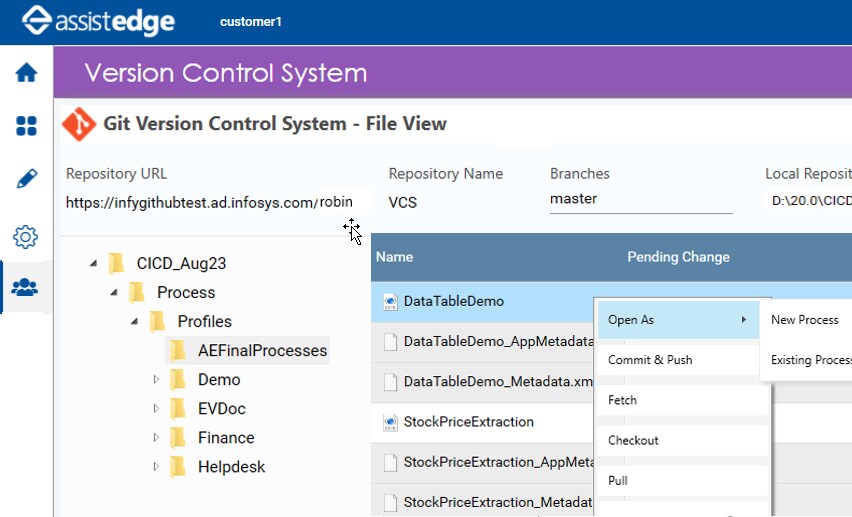Select the Helpdesk tree label
The width and height of the screenshot is (852, 517).
tap(231, 467)
